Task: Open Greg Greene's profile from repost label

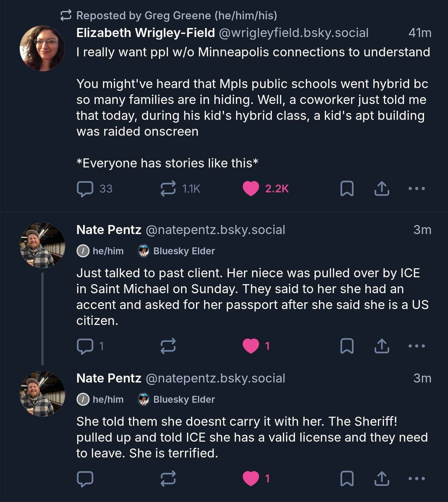Action: coord(176,15)
